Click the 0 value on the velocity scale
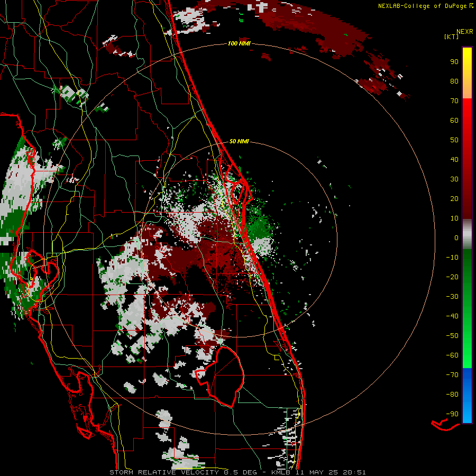 click(x=456, y=238)
